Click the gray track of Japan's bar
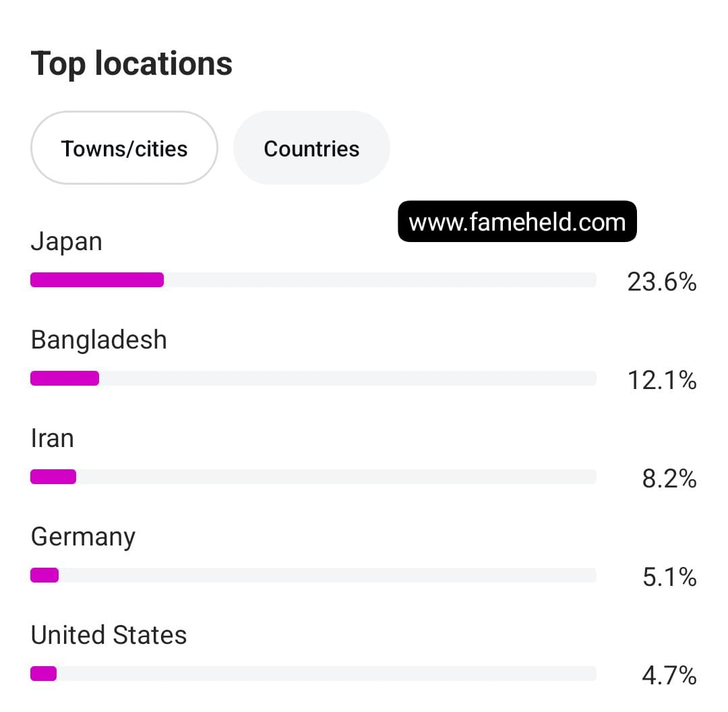728x712 pixels. tap(380, 280)
